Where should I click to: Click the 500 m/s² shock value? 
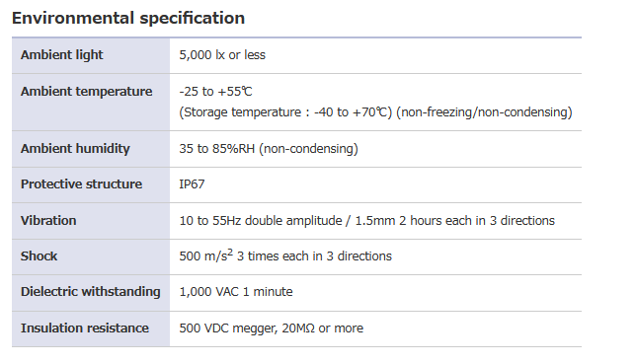(x=285, y=255)
